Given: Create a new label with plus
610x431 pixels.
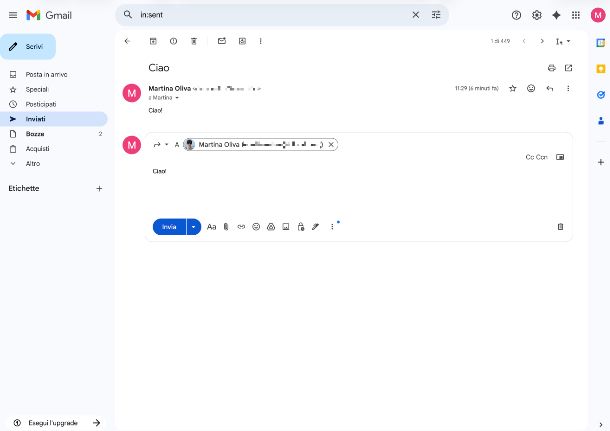Looking at the screenshot, I should tap(99, 189).
